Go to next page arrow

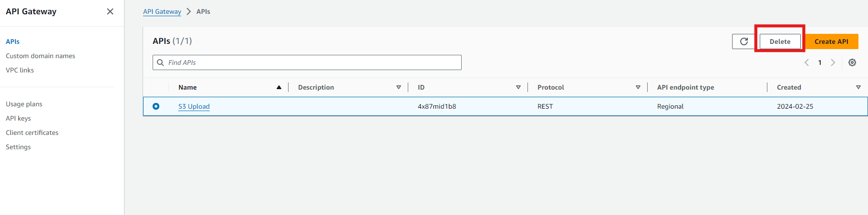coord(833,62)
